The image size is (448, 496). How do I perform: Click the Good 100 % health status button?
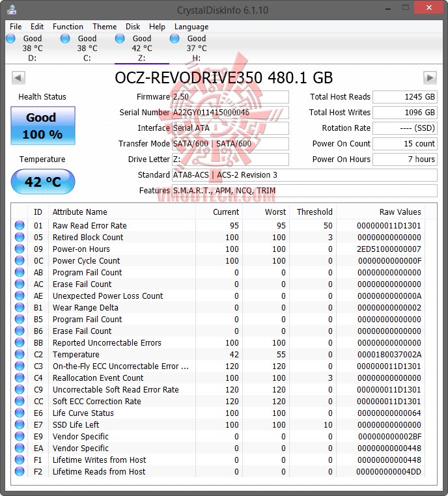[x=43, y=126]
